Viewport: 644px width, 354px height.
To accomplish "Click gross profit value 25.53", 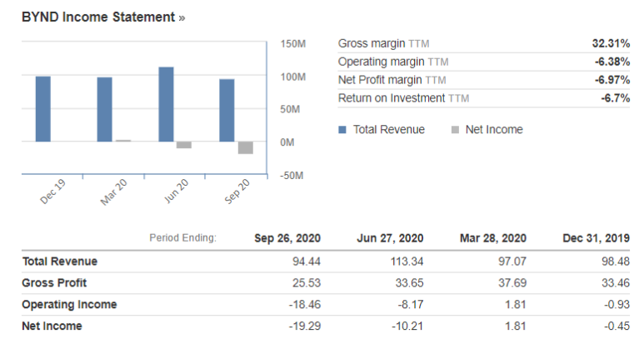I will [307, 283].
